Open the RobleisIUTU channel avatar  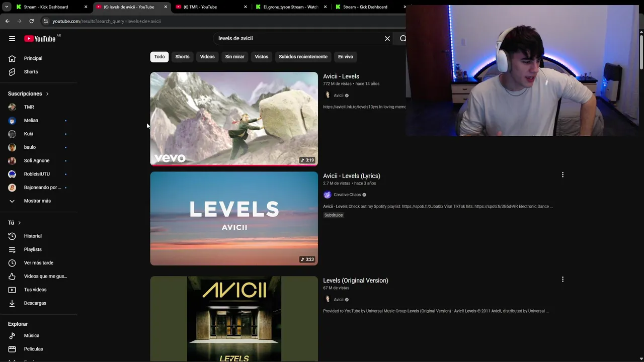[x=12, y=174]
